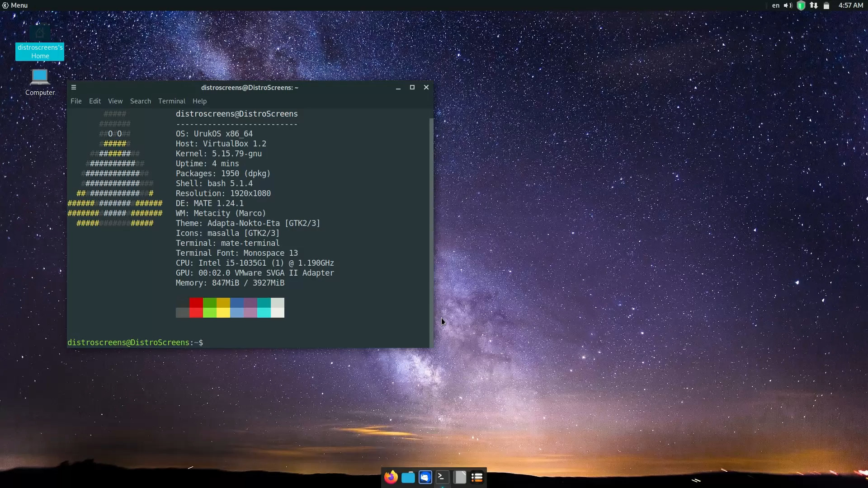Click the 'Host: VirtualBox 1.2' line
This screenshot has height=488, width=868.
pyautogui.click(x=221, y=144)
